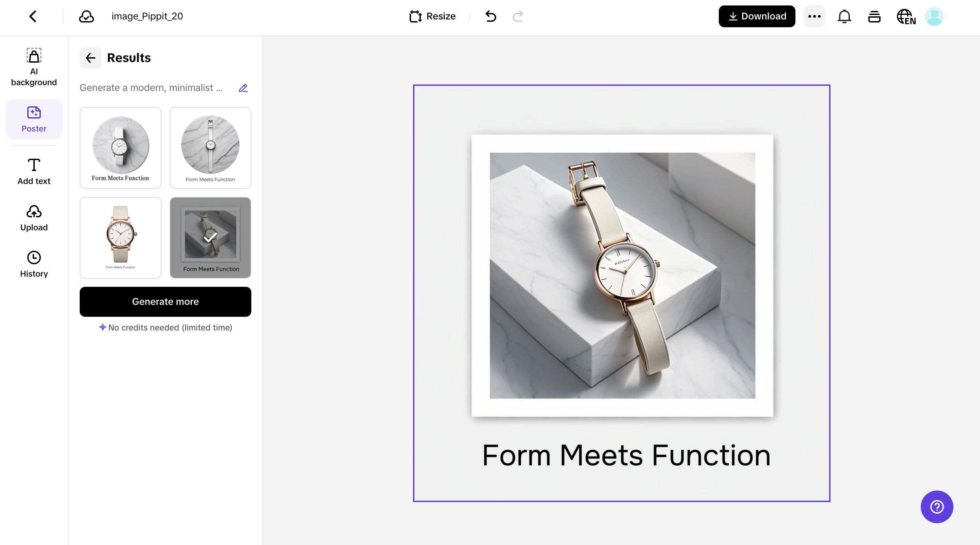
Task: Click the redo arrow icon
Action: 518,16
